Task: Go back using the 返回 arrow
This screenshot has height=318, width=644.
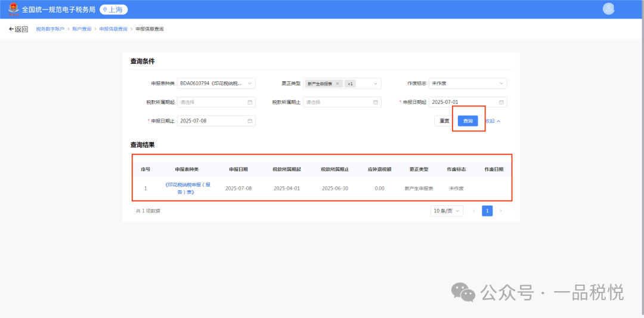Action: (18, 29)
